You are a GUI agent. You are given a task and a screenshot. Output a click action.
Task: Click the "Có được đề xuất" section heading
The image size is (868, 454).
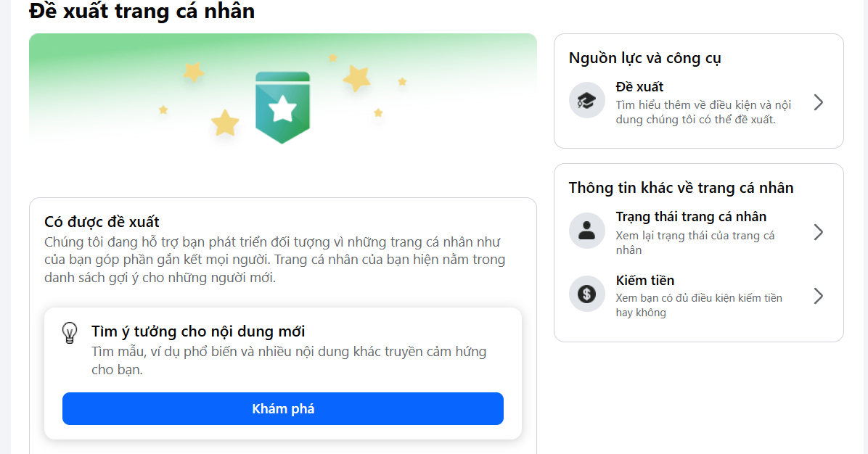click(102, 222)
